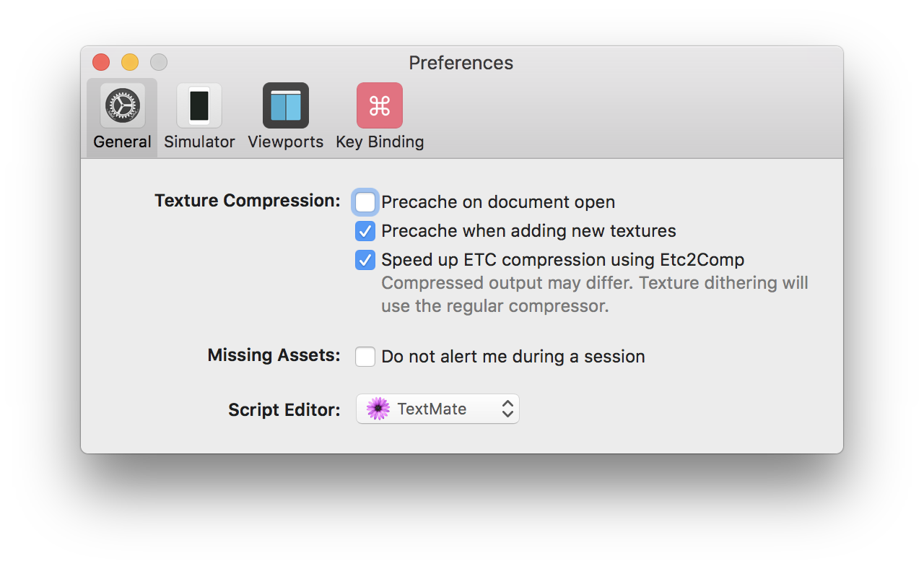Minimize the window using the yellow button
This screenshot has width=924, height=569.
[x=130, y=62]
